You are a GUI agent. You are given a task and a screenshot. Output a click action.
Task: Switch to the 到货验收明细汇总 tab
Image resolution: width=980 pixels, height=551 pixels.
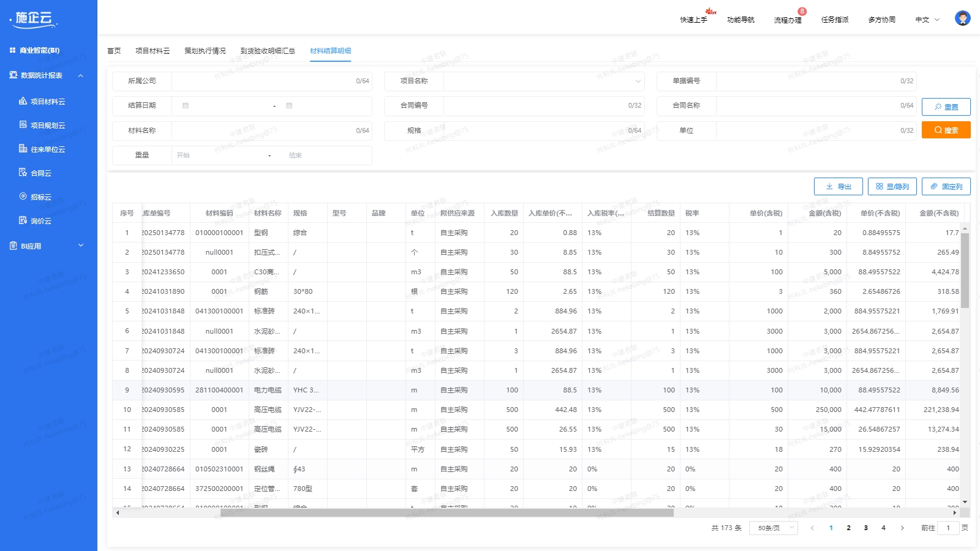click(268, 51)
